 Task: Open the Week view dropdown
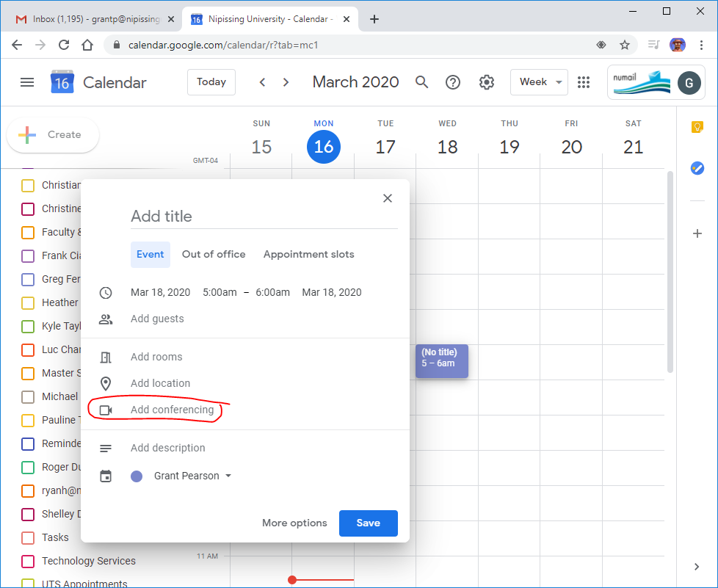coord(540,82)
